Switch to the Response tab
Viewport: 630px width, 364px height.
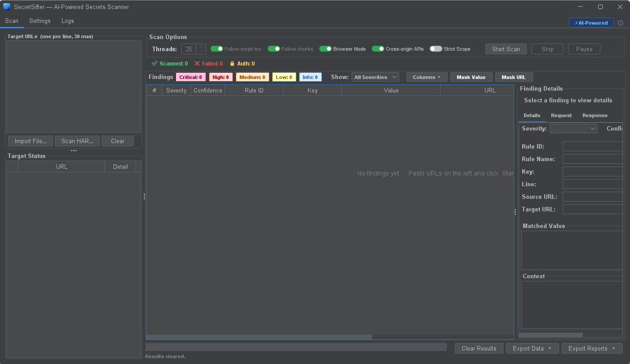[x=595, y=115]
